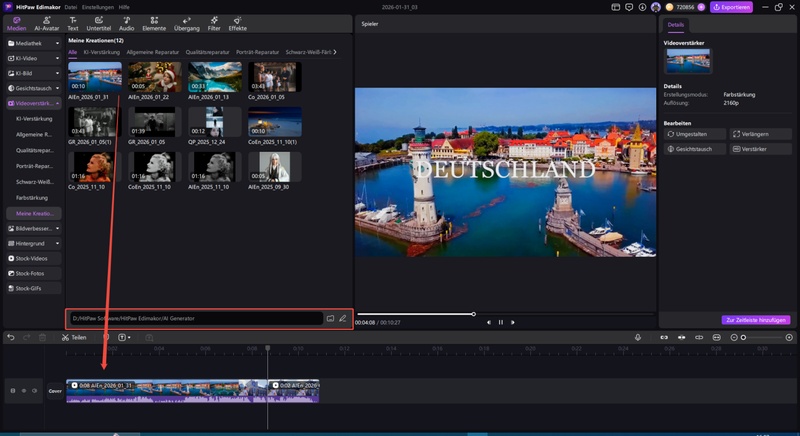
Task: Open the Audio section
Action: coord(127,23)
